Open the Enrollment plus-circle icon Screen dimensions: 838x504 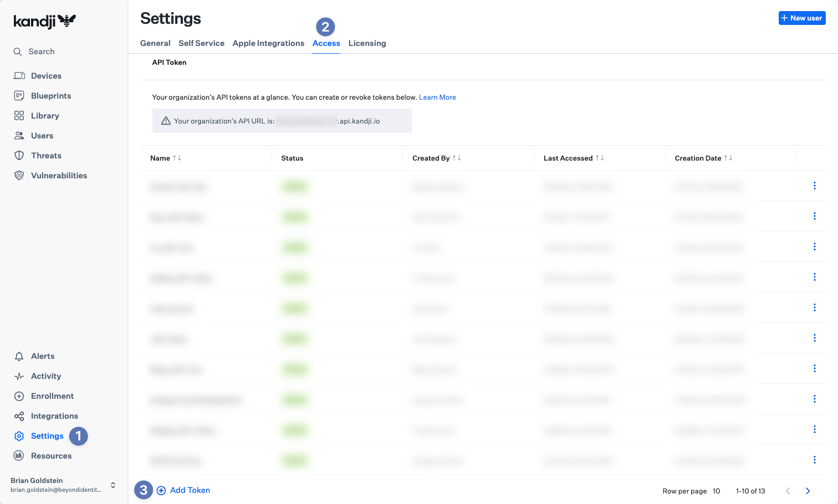tap(19, 396)
